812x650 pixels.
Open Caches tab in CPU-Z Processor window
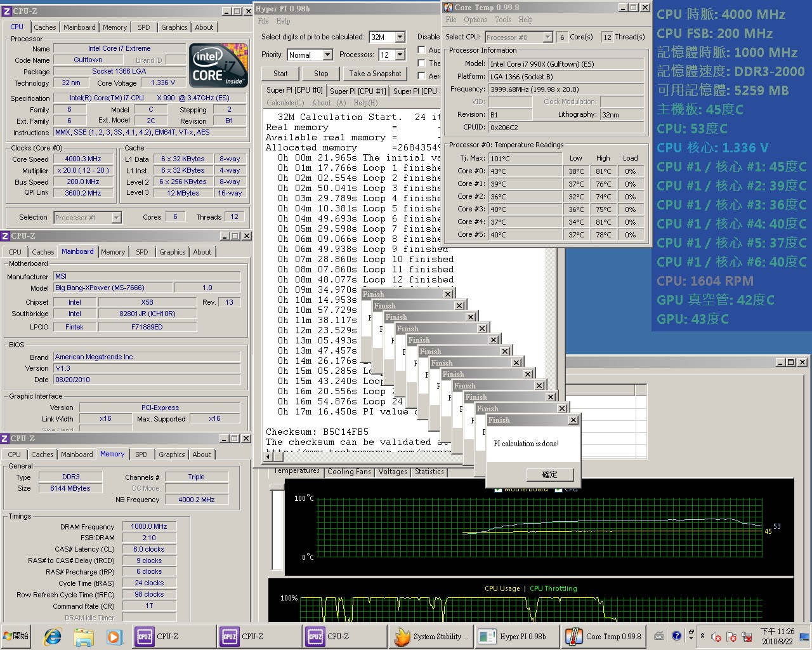[45, 27]
